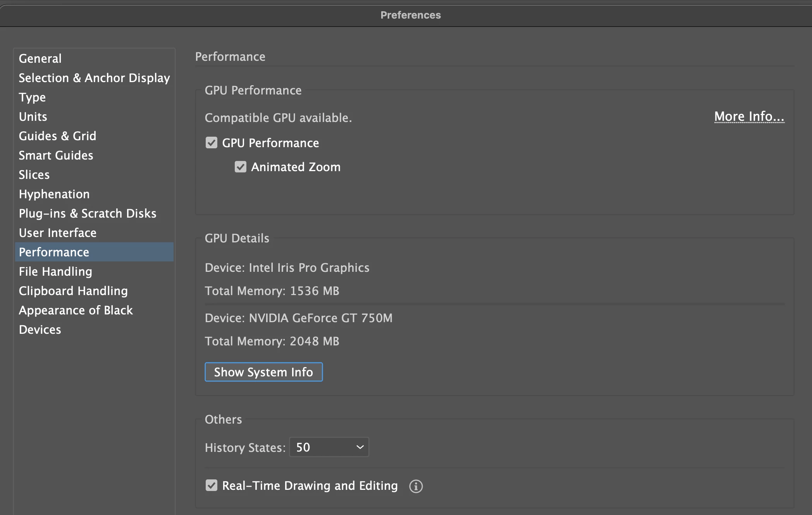Go to Selection & Anchor Display
The height and width of the screenshot is (515, 812).
click(x=94, y=78)
